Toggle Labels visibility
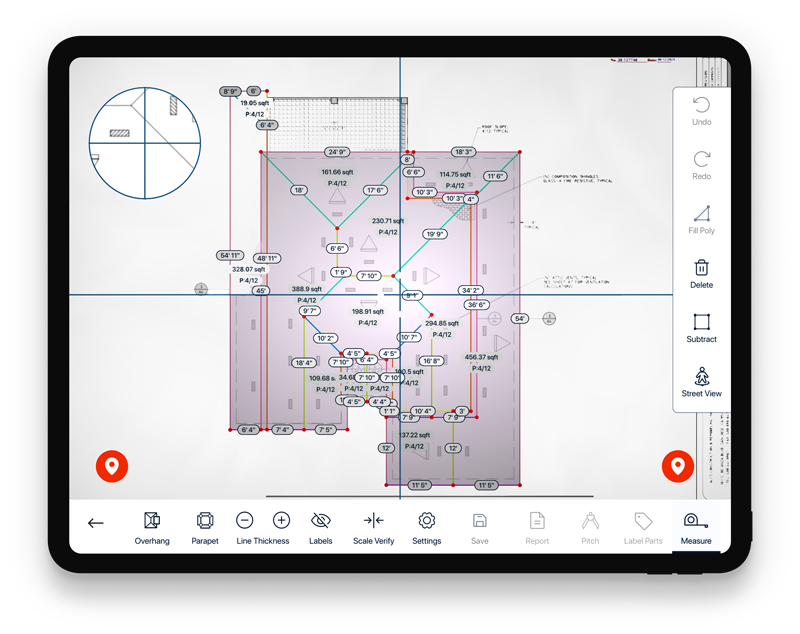 coord(320,526)
